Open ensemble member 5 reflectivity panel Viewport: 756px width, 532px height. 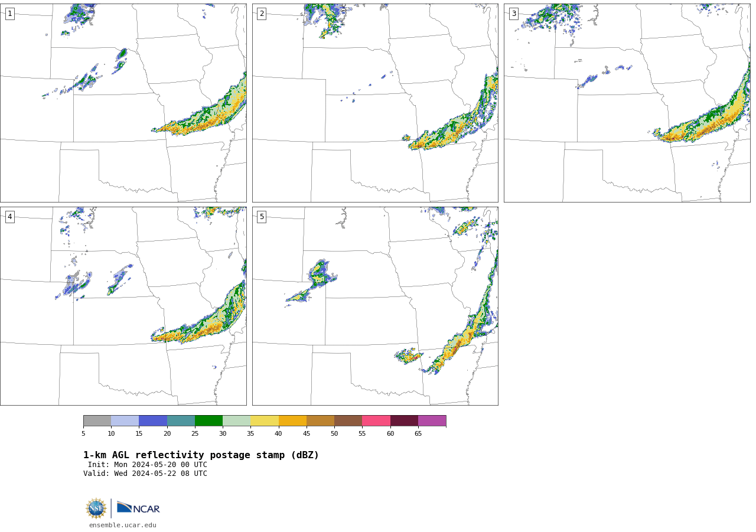click(x=375, y=306)
